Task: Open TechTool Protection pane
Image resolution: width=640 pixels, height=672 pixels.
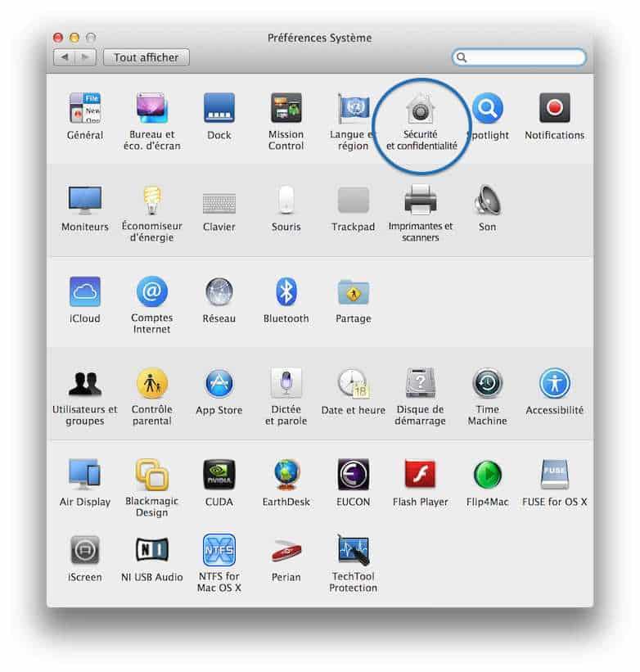Action: point(353,550)
